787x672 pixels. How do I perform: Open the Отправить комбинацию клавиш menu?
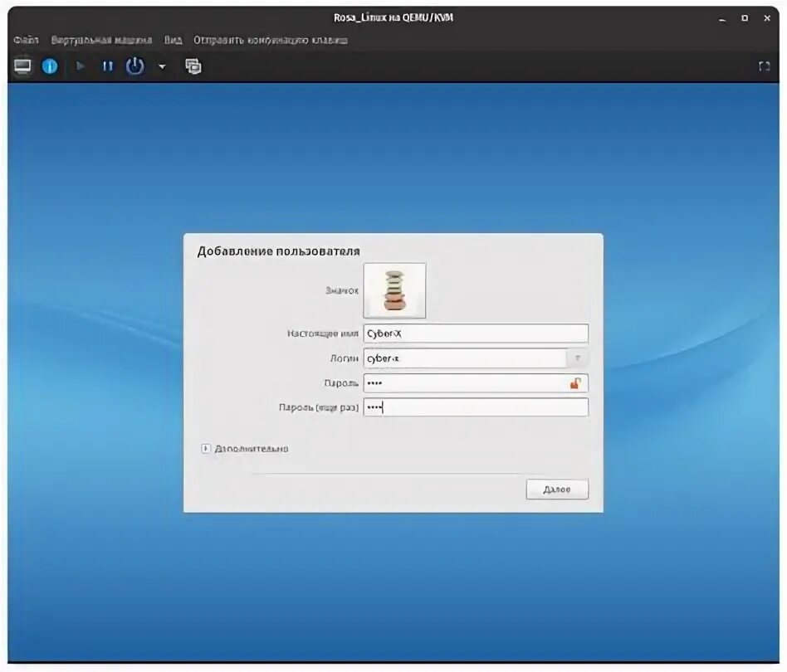coord(271,40)
